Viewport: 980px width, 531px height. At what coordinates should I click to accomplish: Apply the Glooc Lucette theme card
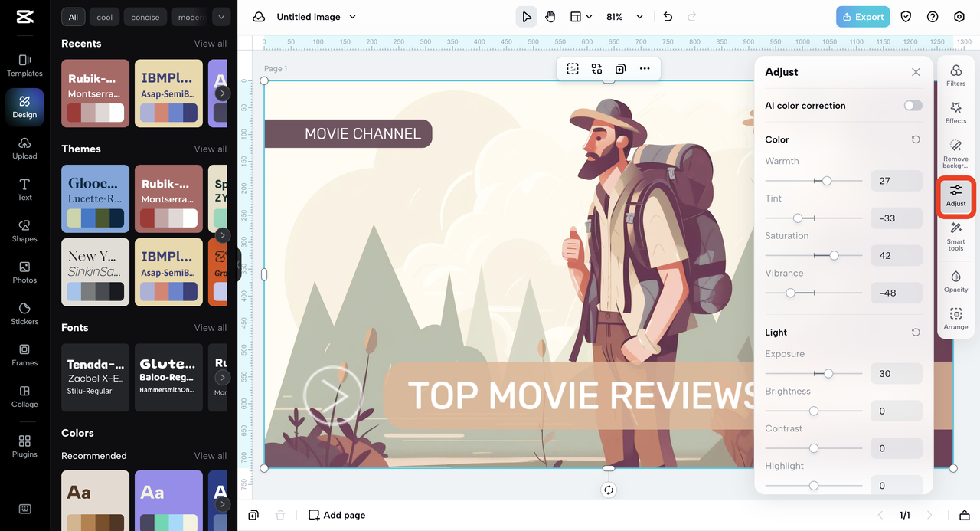(96, 198)
